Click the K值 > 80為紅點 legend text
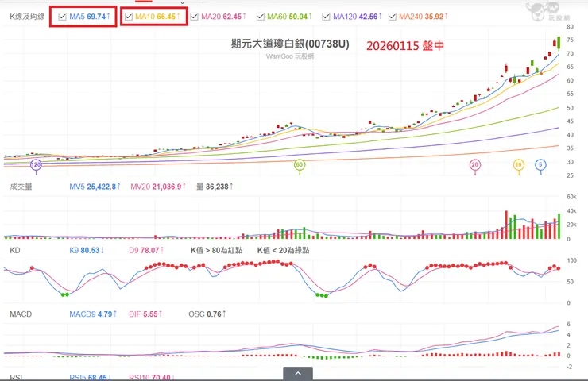Viewport: 588px width, 381px height. tap(216, 250)
